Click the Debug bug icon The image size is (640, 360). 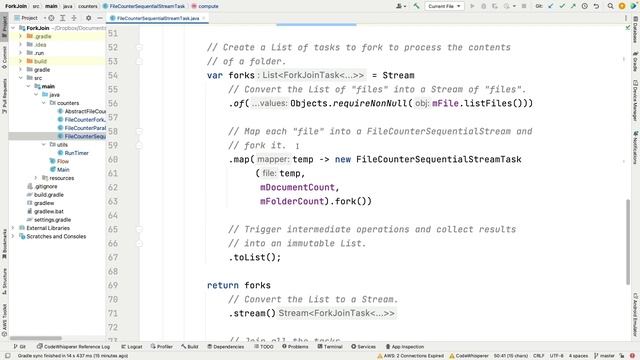click(x=484, y=6)
